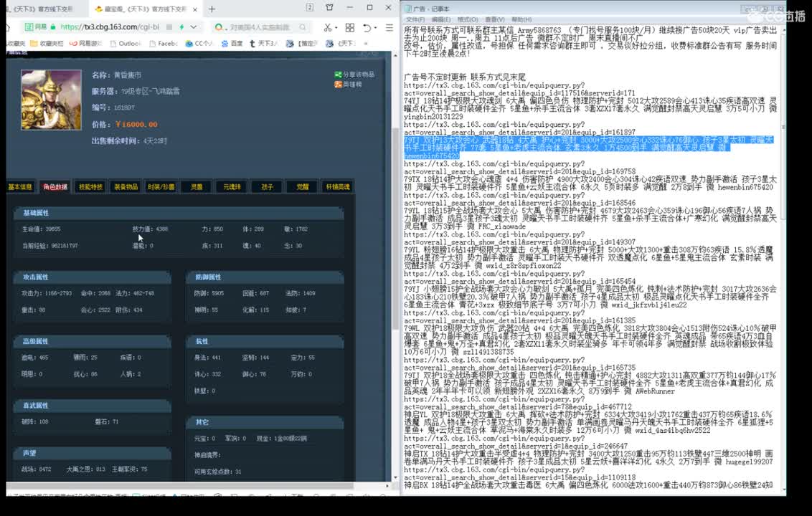Open the 装备物品 tab
Image resolution: width=812 pixels, height=516 pixels.
pyautogui.click(x=126, y=187)
